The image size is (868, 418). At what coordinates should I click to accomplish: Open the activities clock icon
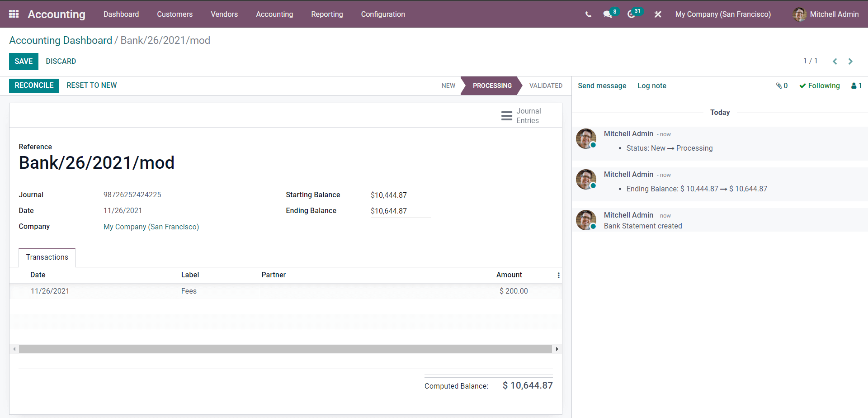(632, 14)
